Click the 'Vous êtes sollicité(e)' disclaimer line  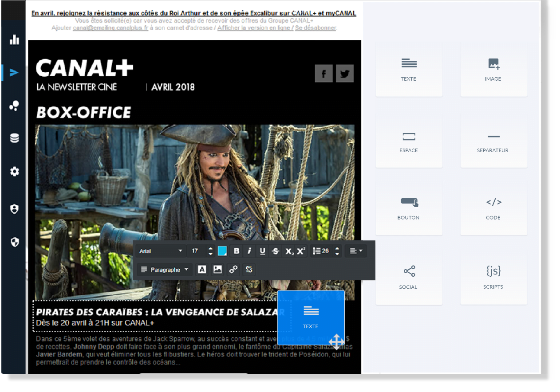pyautogui.click(x=195, y=20)
